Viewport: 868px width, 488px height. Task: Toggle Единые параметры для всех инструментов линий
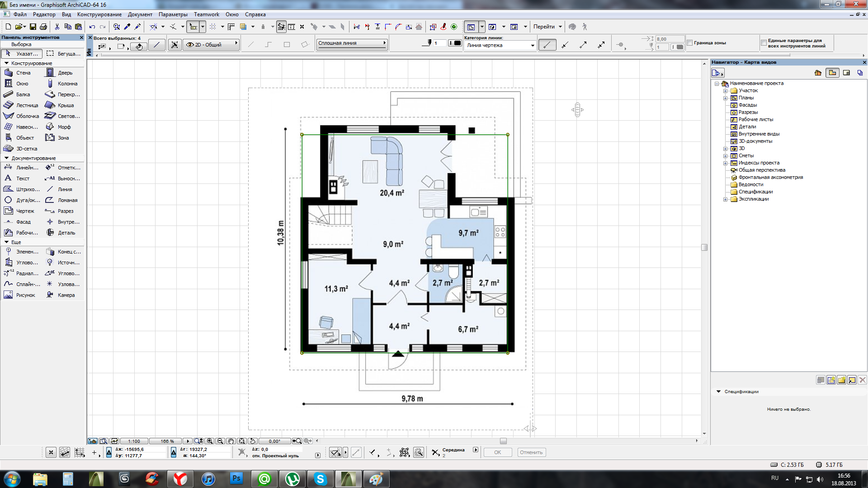coord(764,43)
